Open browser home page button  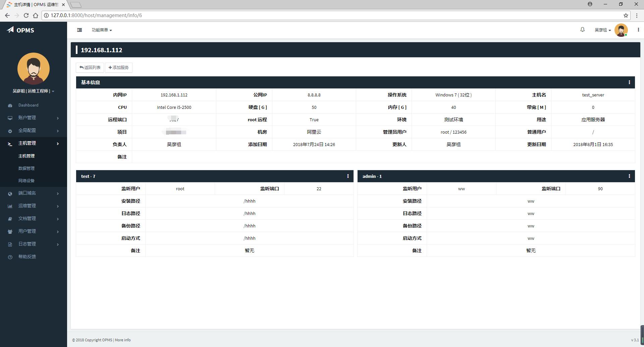pyautogui.click(x=36, y=15)
